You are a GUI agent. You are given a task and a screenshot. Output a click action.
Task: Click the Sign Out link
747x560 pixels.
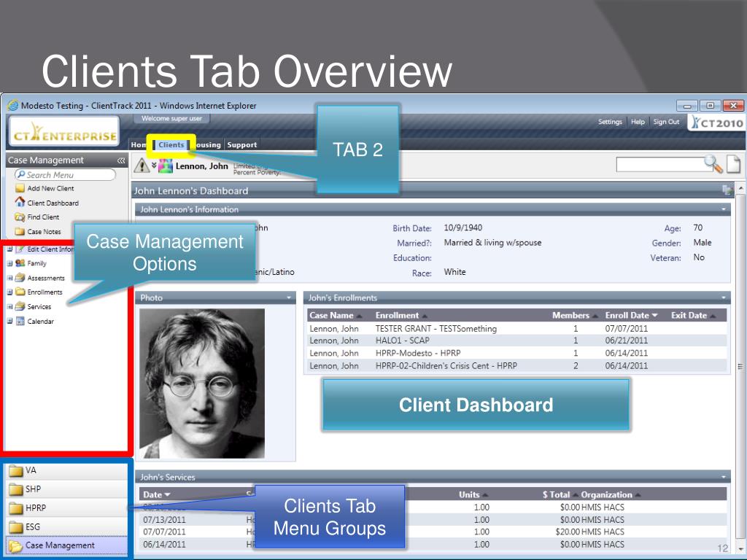pos(666,122)
